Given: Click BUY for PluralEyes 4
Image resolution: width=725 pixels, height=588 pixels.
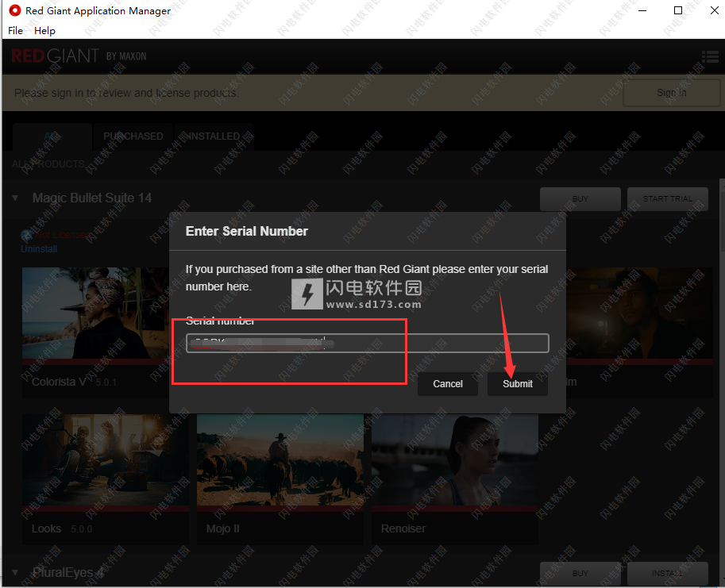Looking at the screenshot, I should [580, 573].
